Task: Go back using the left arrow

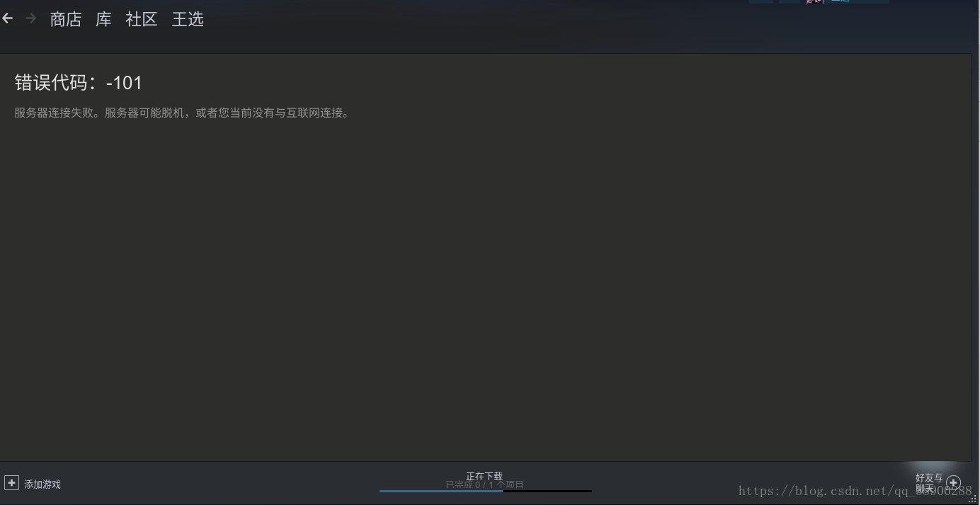Action: [x=7, y=18]
